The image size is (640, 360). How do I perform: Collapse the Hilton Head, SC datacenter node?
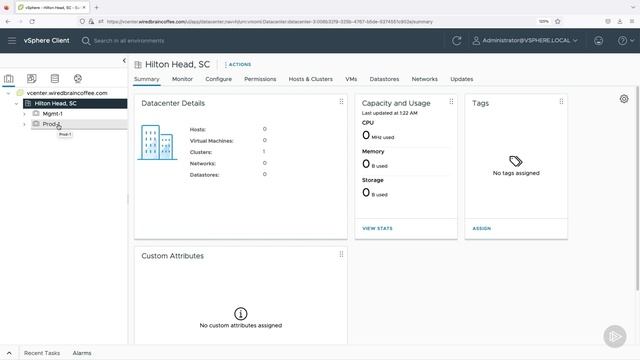pos(16,104)
